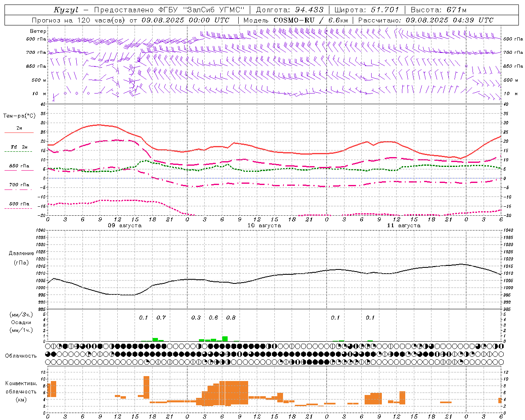
Task: Click the "0.8" precipitation amount value
Action: coord(231,317)
